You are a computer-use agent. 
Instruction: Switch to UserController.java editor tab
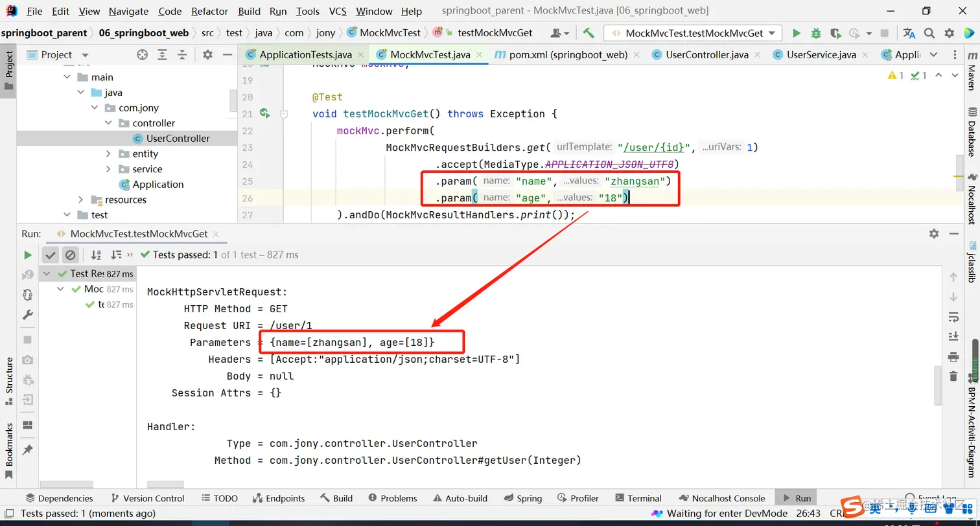pos(705,55)
